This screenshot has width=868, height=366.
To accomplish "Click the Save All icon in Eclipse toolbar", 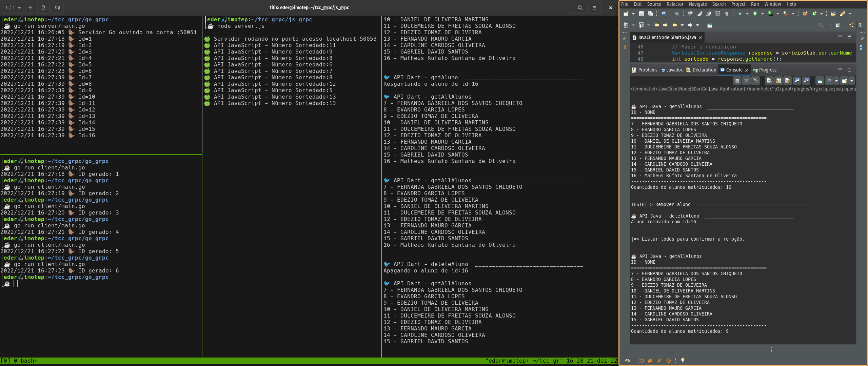I will pyautogui.click(x=650, y=14).
